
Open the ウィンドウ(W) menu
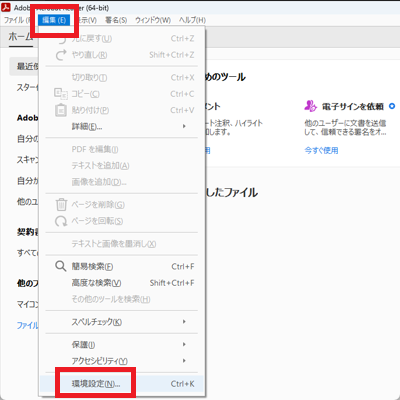point(153,20)
